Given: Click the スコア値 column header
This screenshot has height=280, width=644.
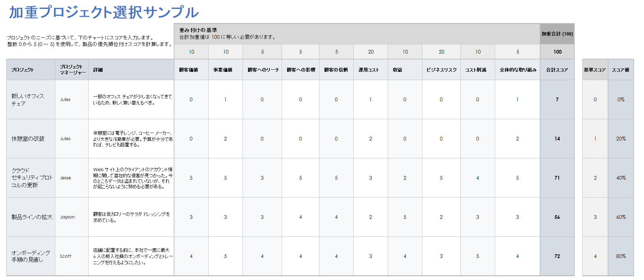Looking at the screenshot, I should click(x=621, y=70).
